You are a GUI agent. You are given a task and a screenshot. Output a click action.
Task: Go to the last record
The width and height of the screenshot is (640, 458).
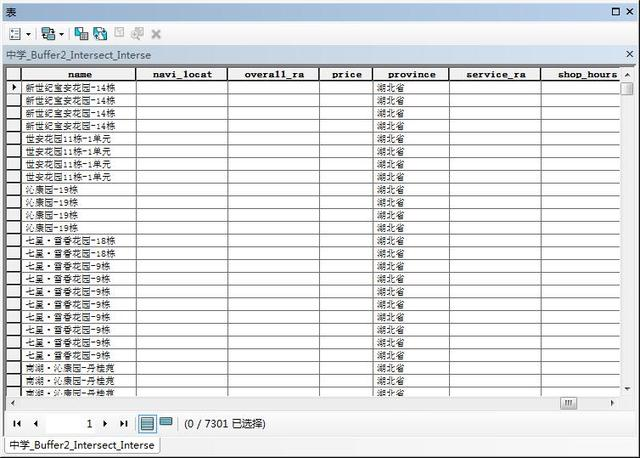124,424
